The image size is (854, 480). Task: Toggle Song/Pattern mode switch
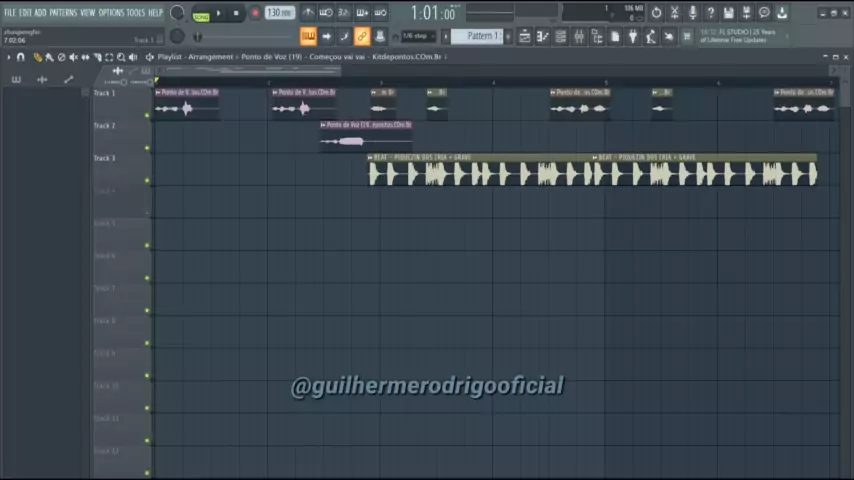click(x=201, y=15)
